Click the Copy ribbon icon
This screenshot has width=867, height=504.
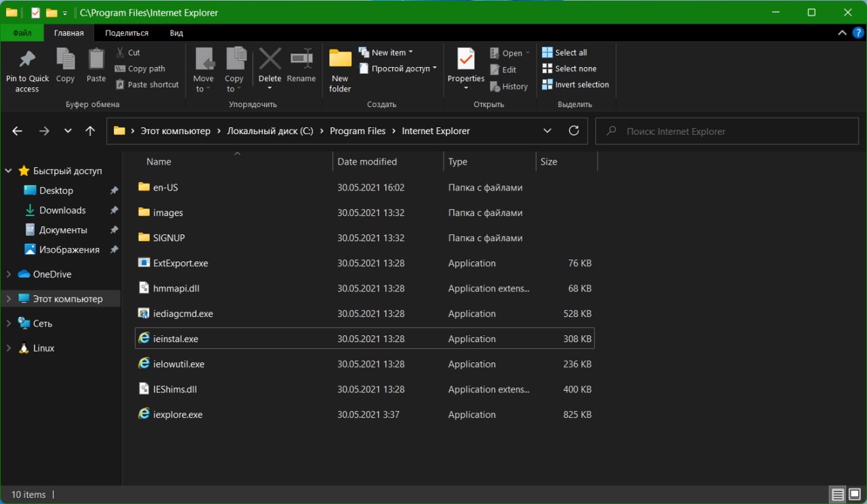click(65, 66)
